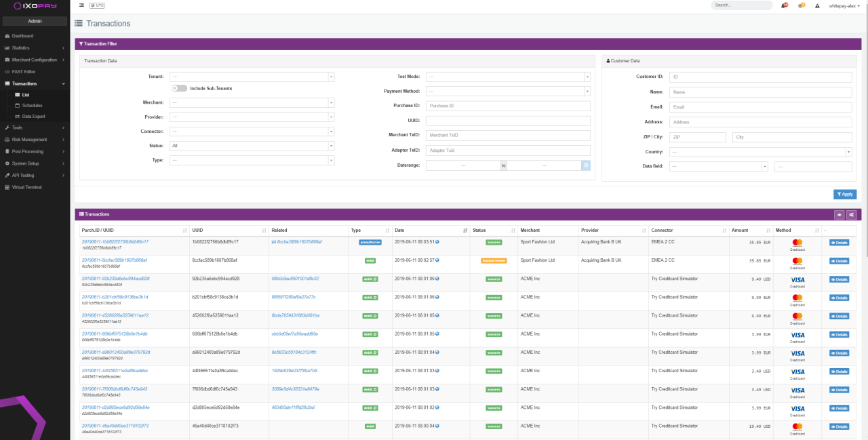Open the Country dropdown
Screen dimensions: 868x440
click(760, 152)
